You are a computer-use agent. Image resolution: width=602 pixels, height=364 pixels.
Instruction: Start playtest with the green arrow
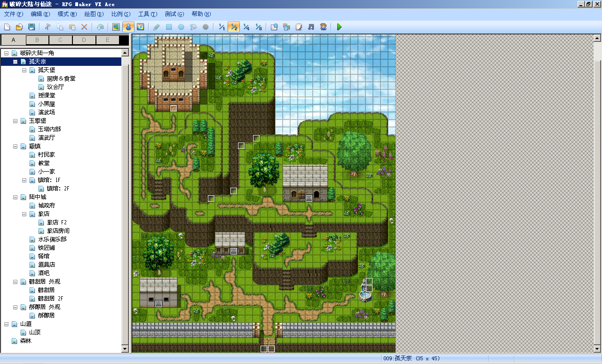point(339,27)
